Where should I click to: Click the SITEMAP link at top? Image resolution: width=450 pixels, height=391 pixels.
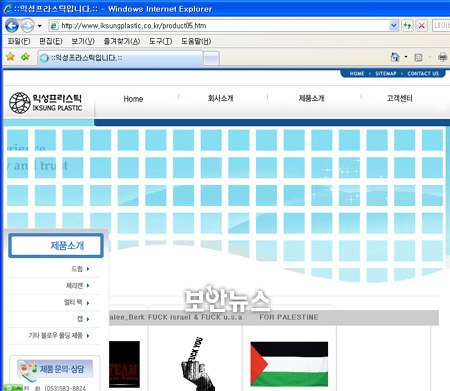(386, 74)
